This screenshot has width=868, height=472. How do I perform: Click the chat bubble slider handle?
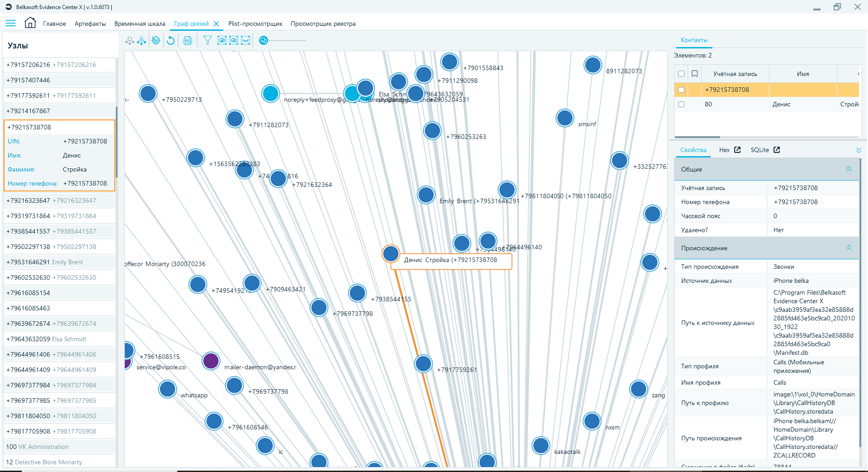[x=264, y=41]
